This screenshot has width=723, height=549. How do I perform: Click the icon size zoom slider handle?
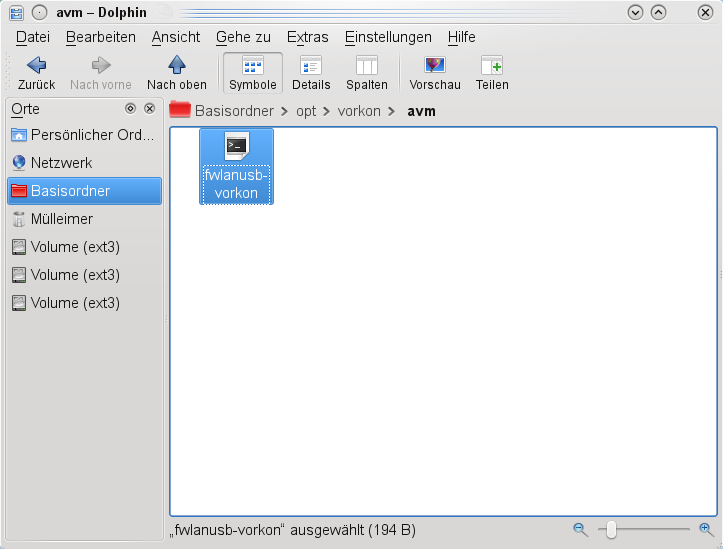[611, 530]
